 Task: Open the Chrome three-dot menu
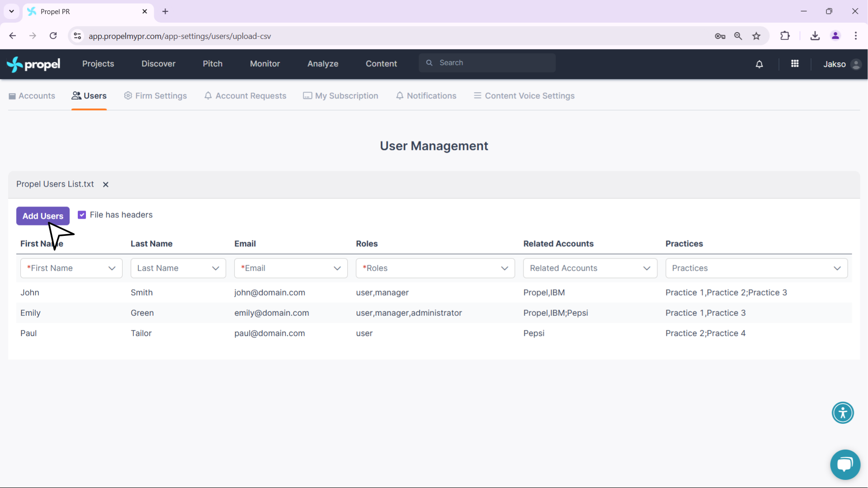(856, 36)
